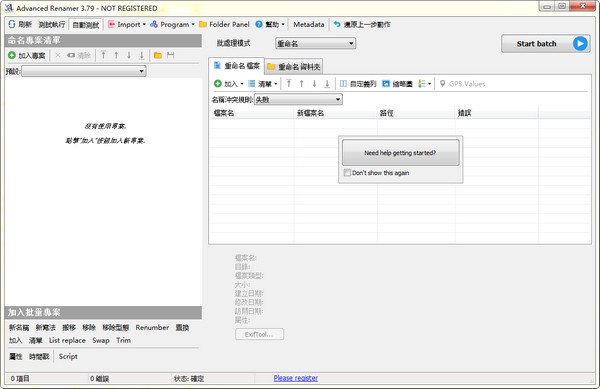Save method list floppy icon
The width and height of the screenshot is (600, 389).
pyautogui.click(x=171, y=55)
